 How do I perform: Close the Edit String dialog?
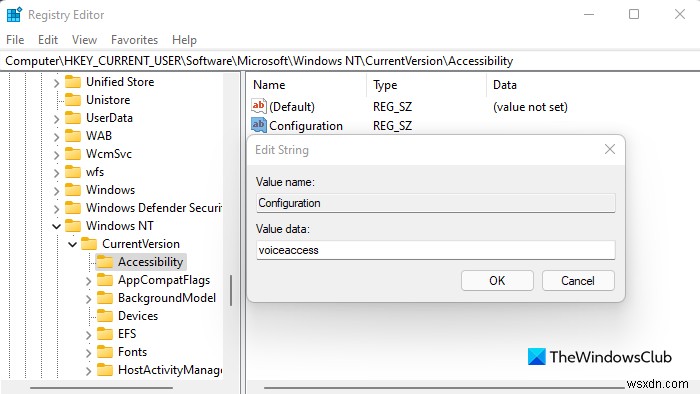(610, 149)
